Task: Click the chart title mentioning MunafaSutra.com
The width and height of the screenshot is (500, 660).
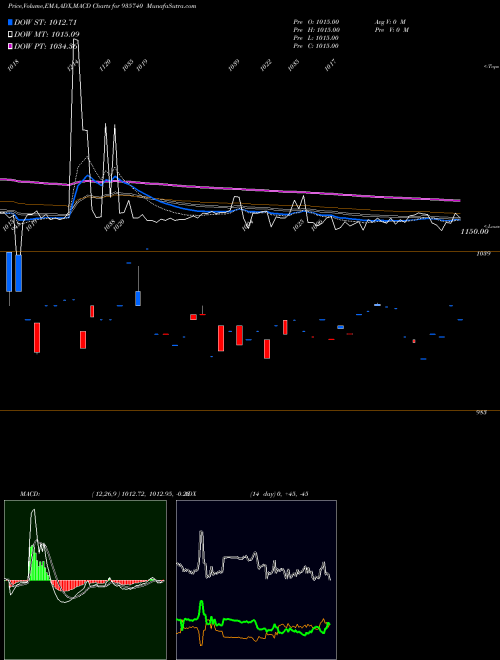Action: (102, 6)
